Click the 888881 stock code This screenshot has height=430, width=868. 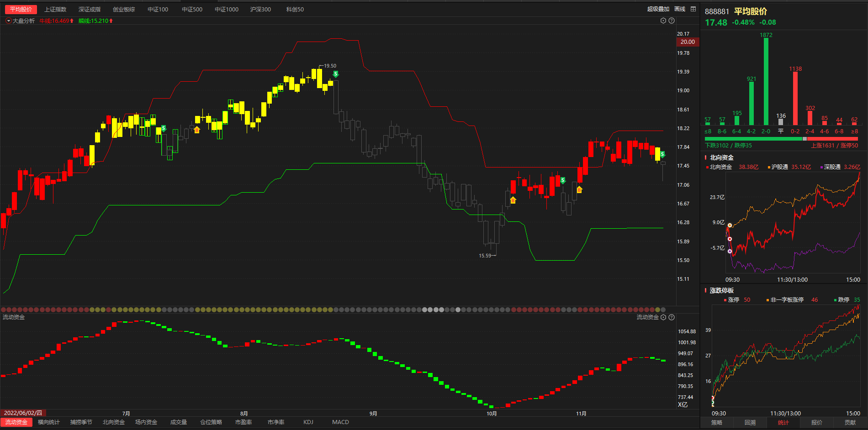coord(717,11)
